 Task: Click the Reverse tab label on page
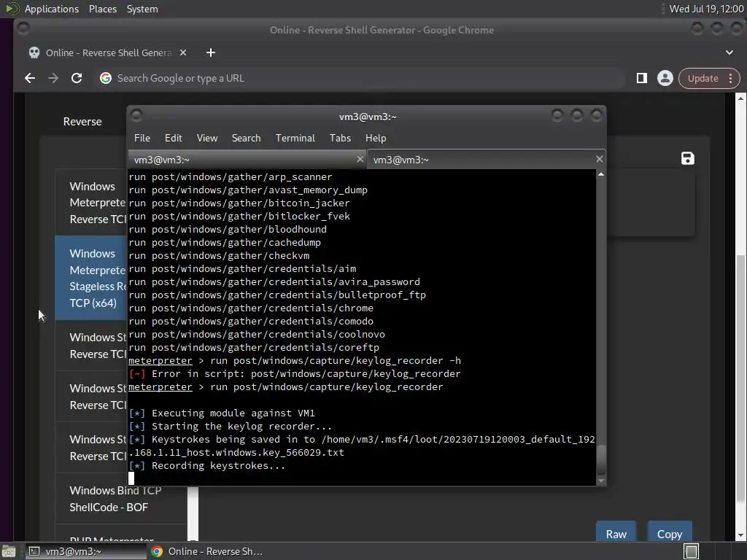click(82, 122)
